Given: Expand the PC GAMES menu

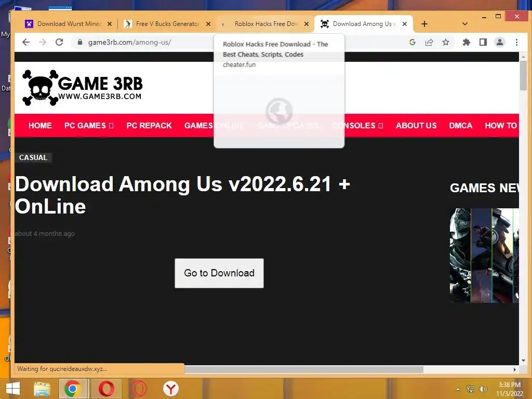Looking at the screenshot, I should 88,126.
